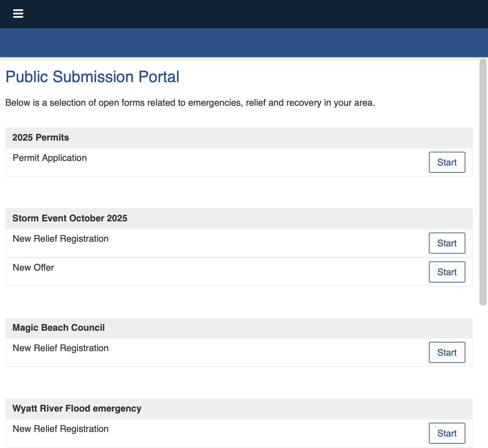
Task: Start Magic Beach Council relief registration
Action: point(447,352)
